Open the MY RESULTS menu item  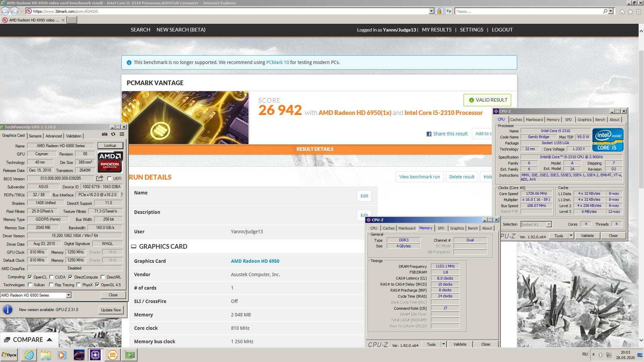click(x=437, y=30)
